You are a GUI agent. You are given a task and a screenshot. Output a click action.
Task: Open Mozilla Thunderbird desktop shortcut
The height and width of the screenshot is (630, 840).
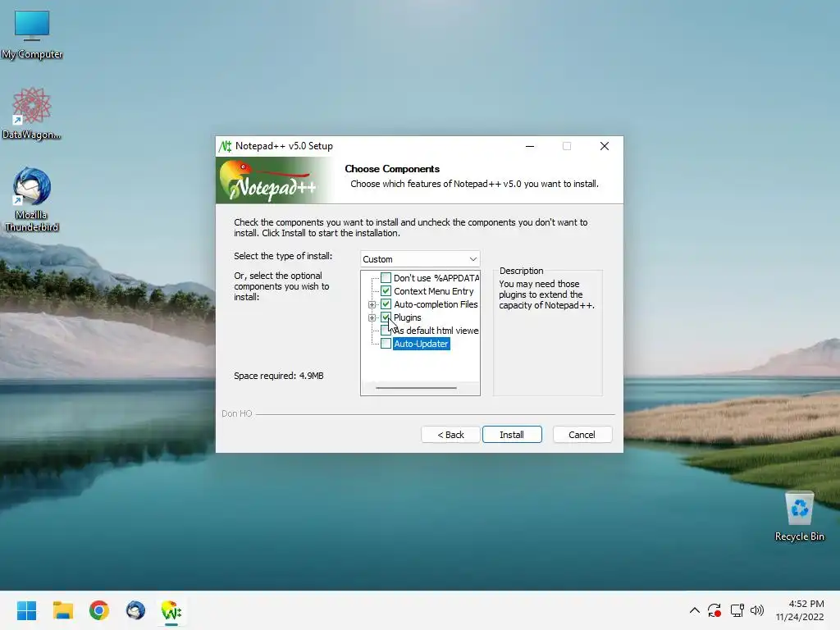(32, 199)
